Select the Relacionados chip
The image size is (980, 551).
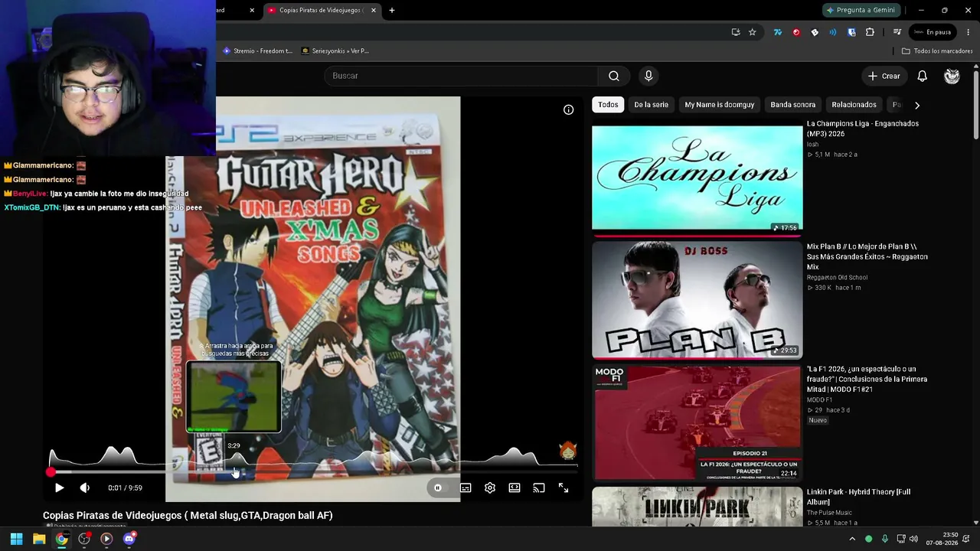coord(854,105)
